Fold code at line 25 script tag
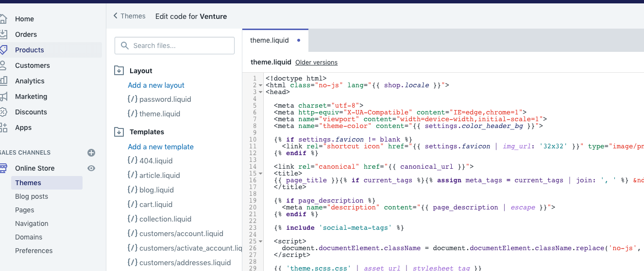644x271 pixels. (262, 241)
